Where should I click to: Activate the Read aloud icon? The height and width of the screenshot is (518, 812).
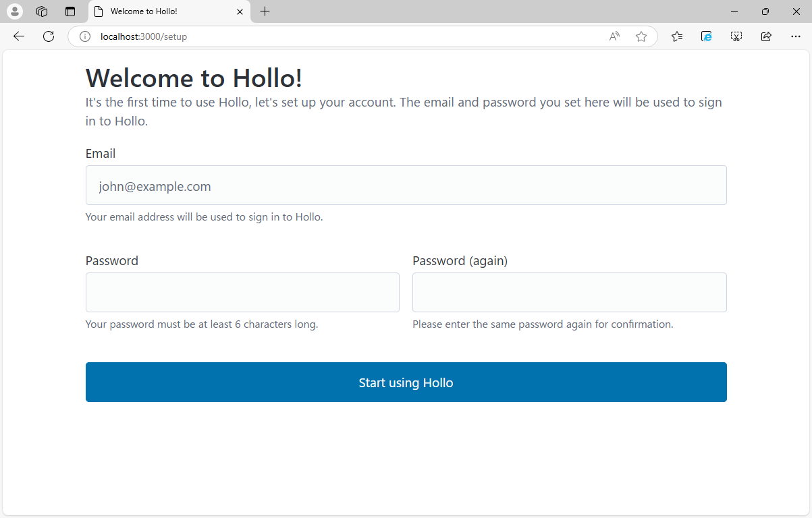(614, 36)
